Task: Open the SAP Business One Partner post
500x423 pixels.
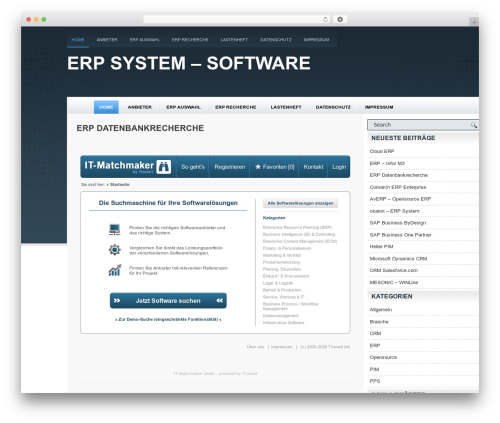Action: point(400,235)
